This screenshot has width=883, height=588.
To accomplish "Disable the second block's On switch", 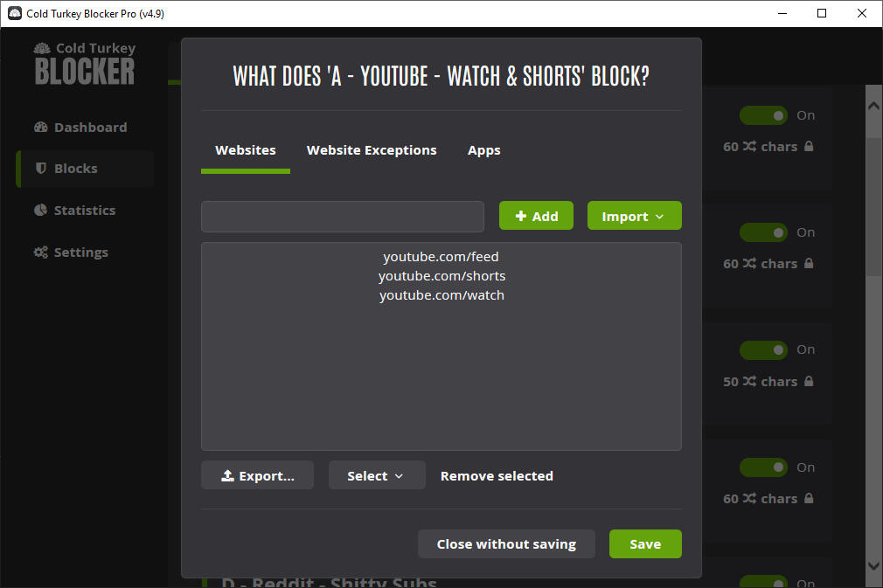I will coord(763,232).
